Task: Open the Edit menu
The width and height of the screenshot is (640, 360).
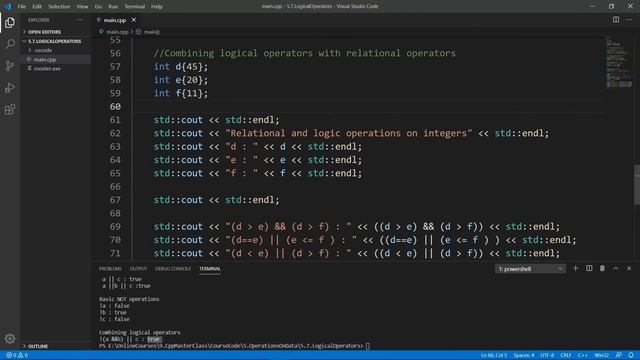Action: click(37, 7)
